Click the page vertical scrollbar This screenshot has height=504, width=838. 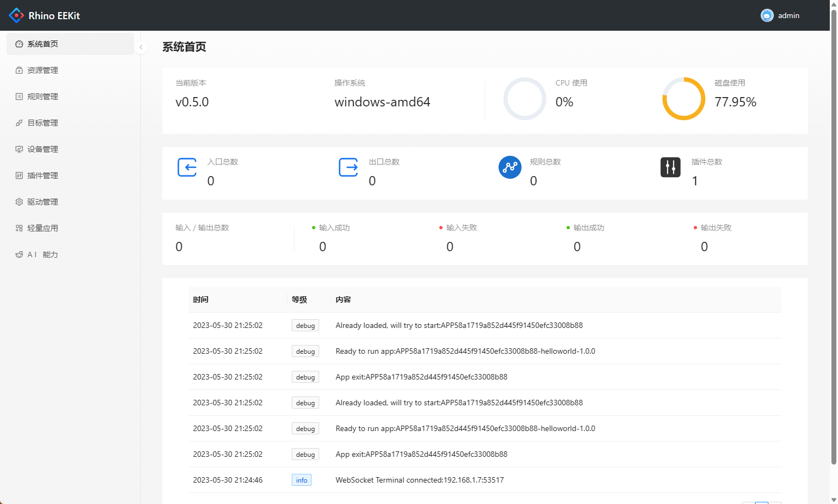click(834, 236)
